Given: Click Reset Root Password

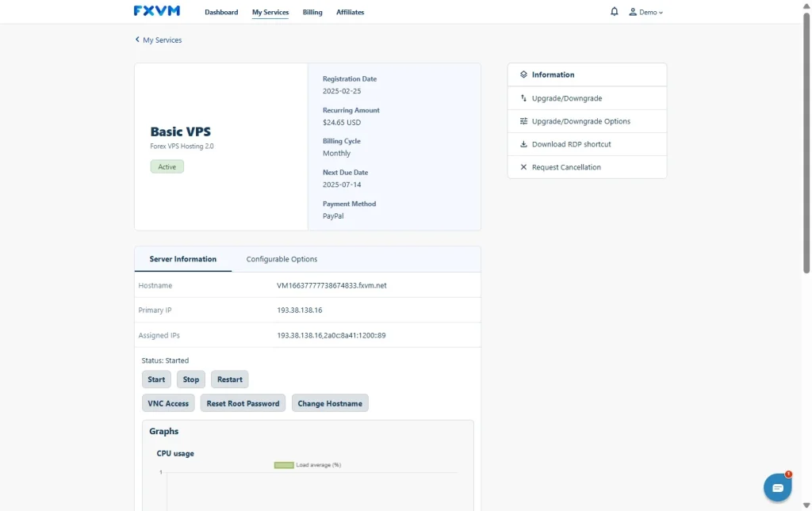Looking at the screenshot, I should 243,403.
